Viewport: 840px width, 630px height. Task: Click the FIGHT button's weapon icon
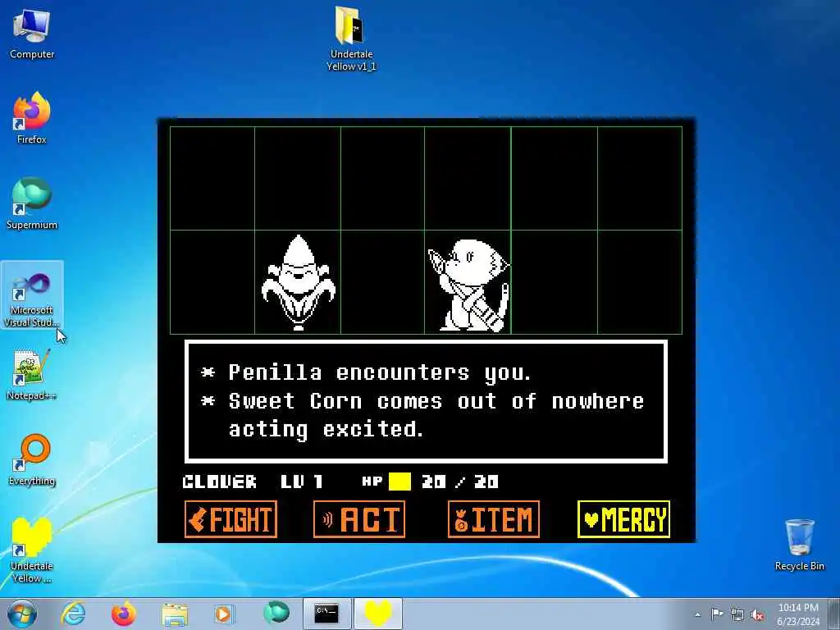click(x=197, y=519)
